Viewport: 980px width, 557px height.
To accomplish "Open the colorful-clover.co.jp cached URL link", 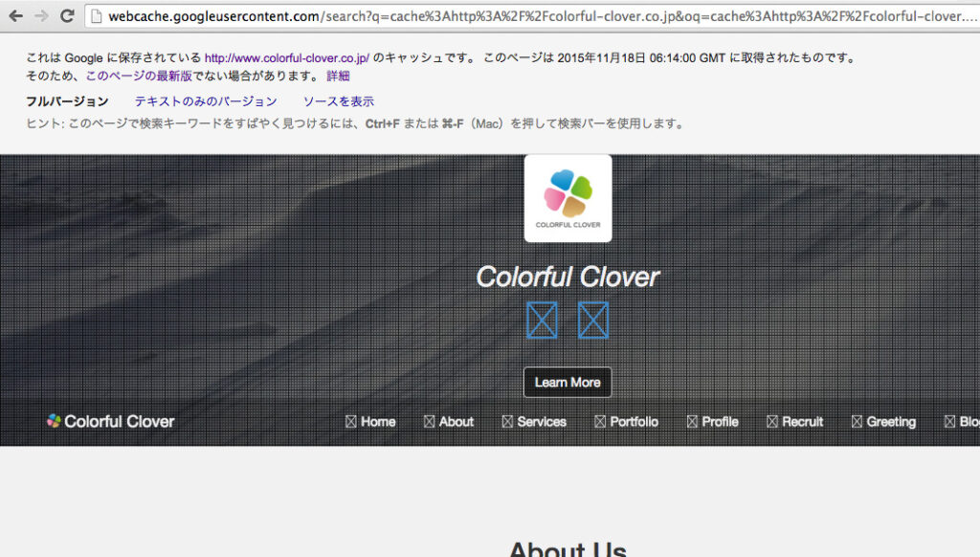I will point(287,58).
